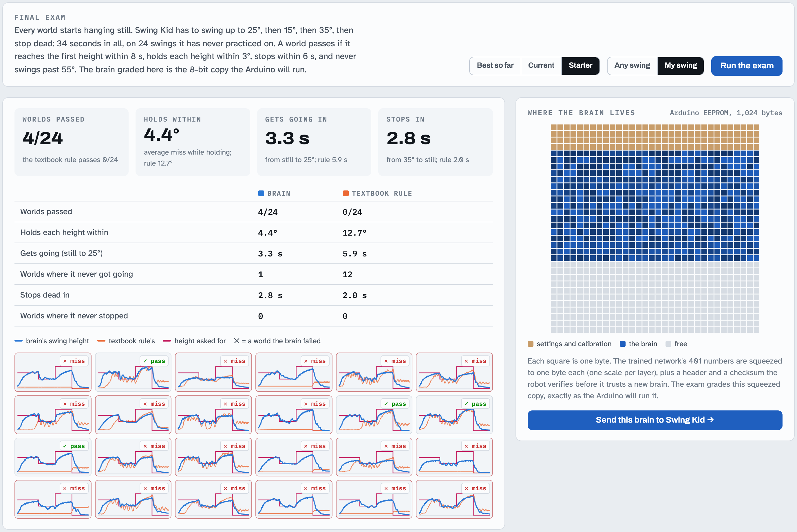797x532 pixels.
Task: Open the first chart in the bottom row
Action: pos(53,499)
